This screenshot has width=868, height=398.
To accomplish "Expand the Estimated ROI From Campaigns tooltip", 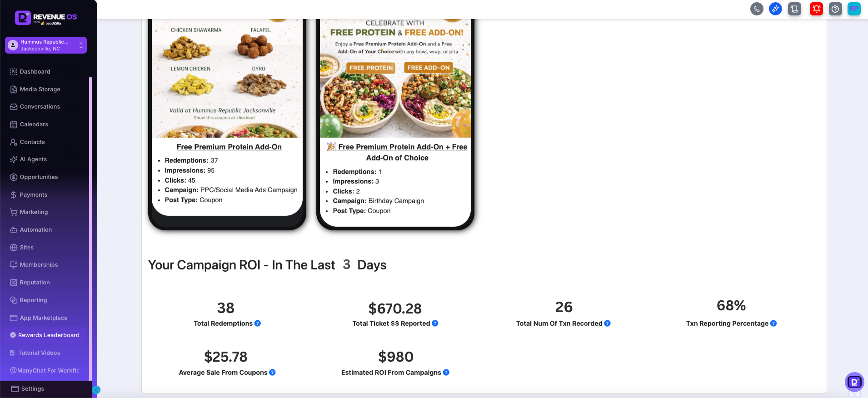I will click(x=446, y=372).
